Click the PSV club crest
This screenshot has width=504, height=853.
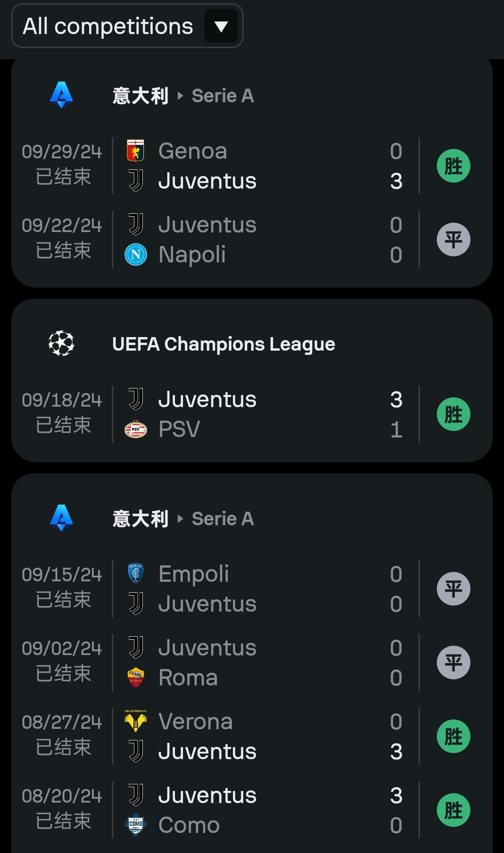(x=136, y=430)
